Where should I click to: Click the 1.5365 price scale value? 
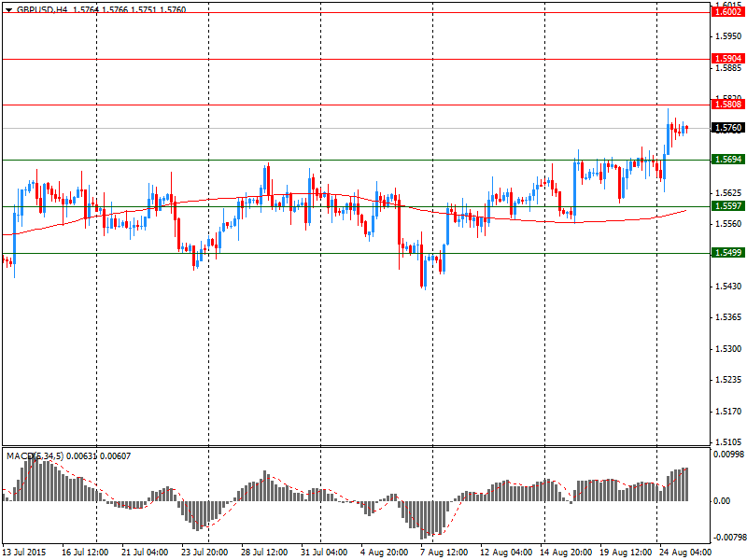(728, 316)
